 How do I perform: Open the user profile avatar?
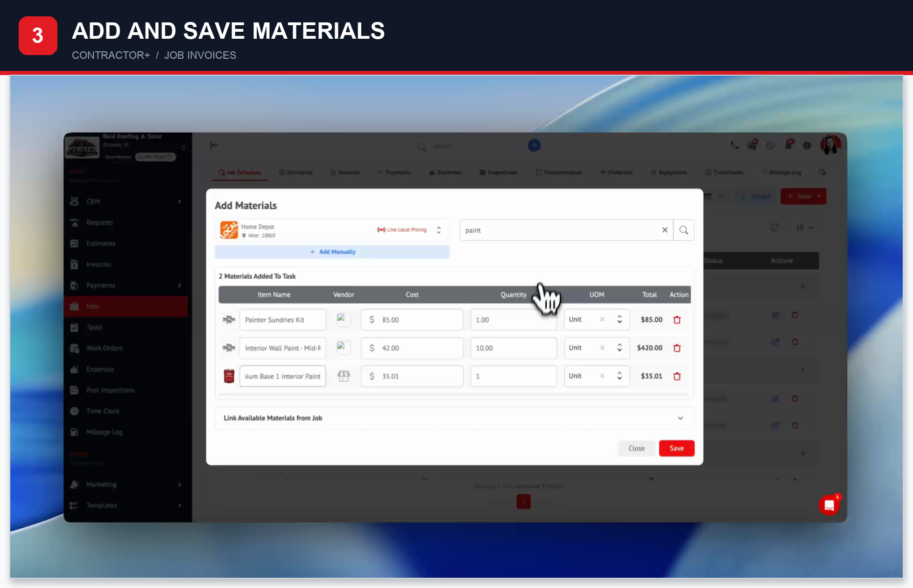[x=830, y=145]
